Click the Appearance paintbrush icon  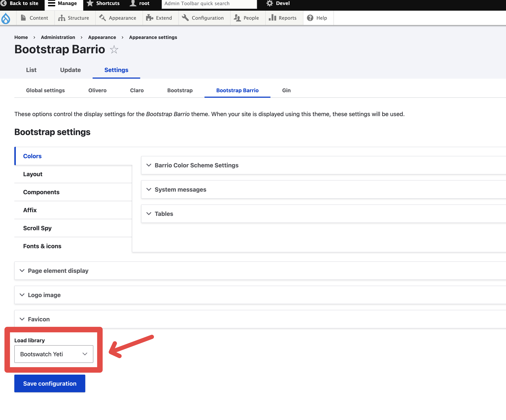click(102, 18)
